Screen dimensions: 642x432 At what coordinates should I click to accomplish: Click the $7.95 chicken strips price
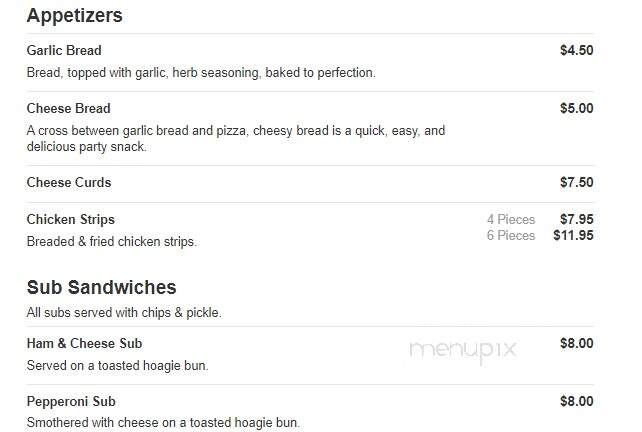tap(576, 219)
